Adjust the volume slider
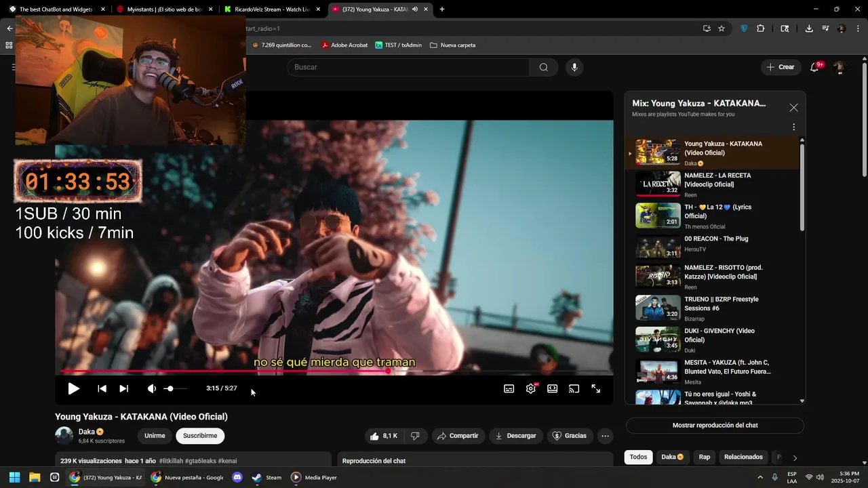The image size is (868, 488). (174, 388)
